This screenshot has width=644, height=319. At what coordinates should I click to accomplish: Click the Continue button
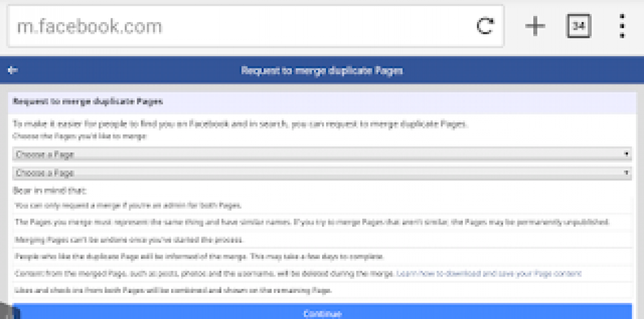(x=322, y=313)
